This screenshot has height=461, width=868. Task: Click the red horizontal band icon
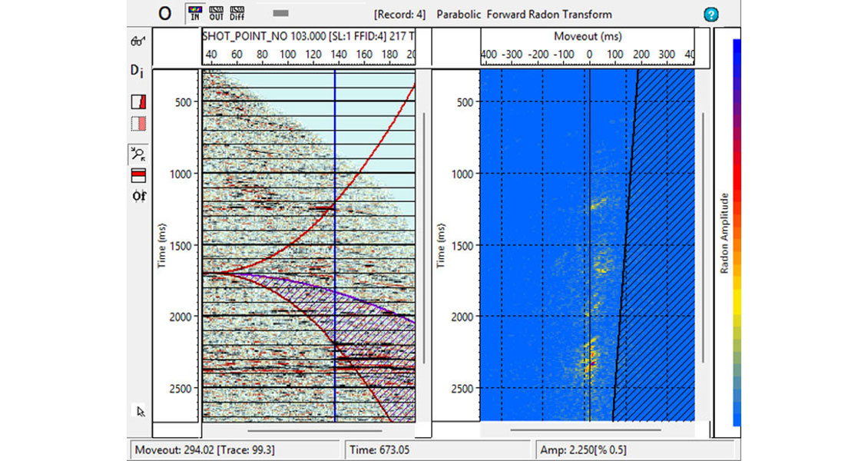(x=139, y=176)
